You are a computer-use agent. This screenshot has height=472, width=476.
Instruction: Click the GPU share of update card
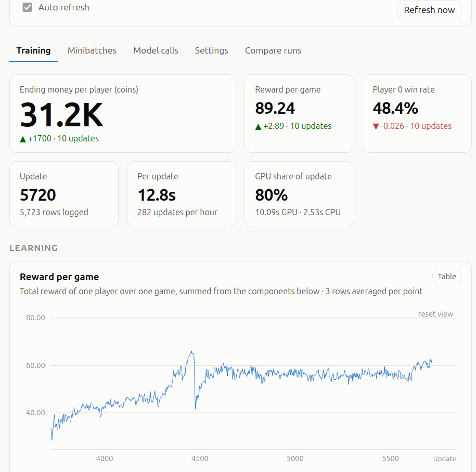click(299, 194)
